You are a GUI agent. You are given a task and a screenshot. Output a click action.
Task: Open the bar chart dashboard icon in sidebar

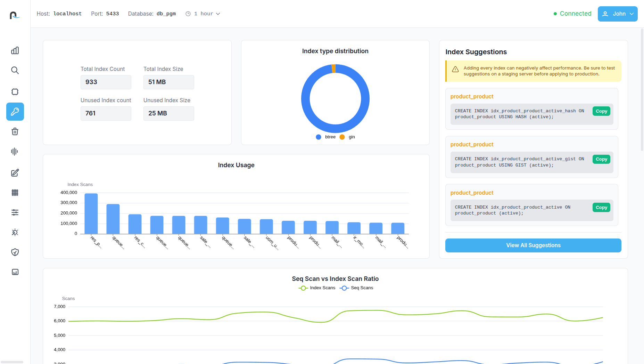15,51
